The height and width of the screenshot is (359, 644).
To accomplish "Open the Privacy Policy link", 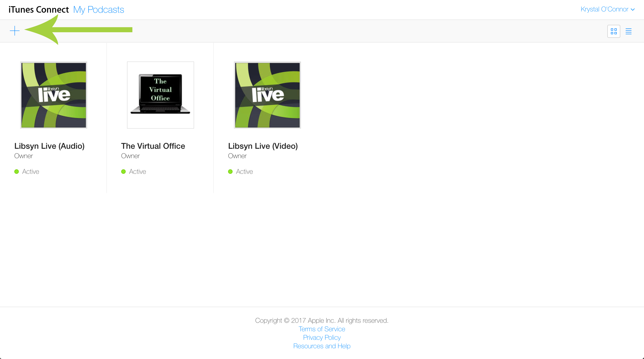I will tap(322, 338).
